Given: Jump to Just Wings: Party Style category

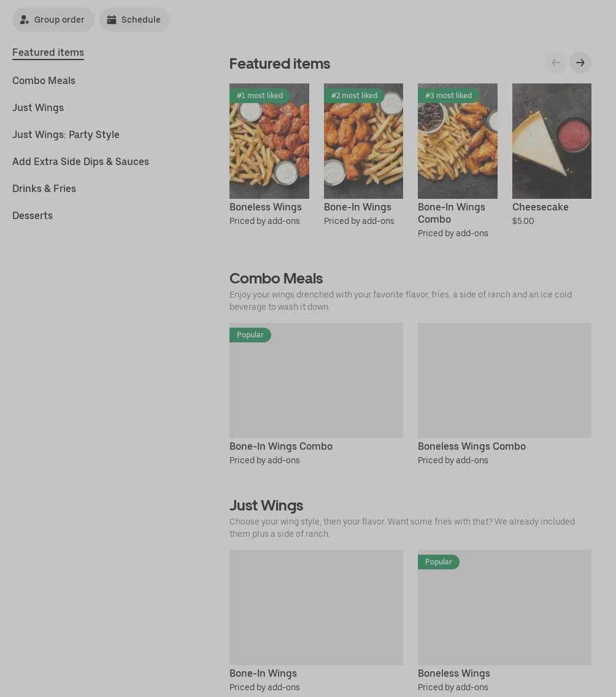Looking at the screenshot, I should coord(66,135).
